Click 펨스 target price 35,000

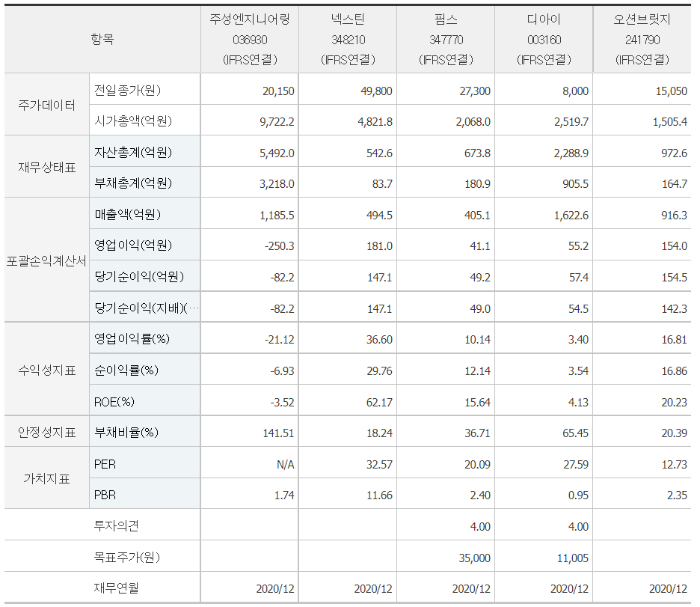coord(475,558)
